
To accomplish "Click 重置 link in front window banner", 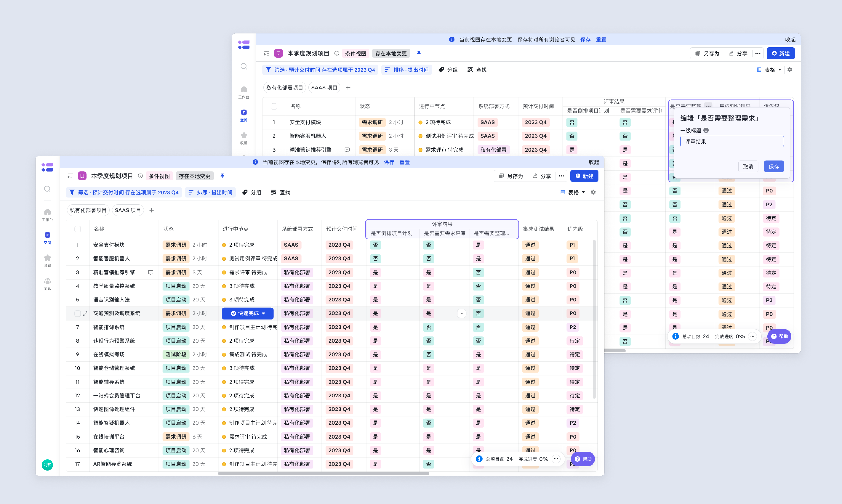I will pyautogui.click(x=404, y=162).
